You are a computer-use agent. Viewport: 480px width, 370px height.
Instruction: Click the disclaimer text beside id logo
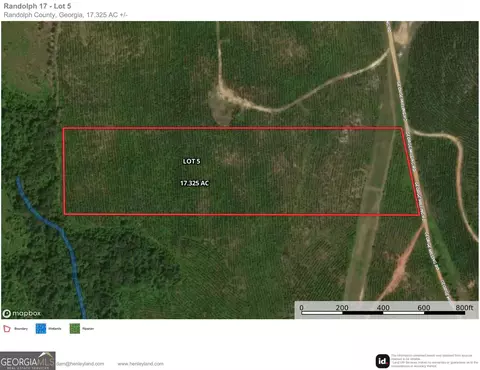[x=434, y=361]
